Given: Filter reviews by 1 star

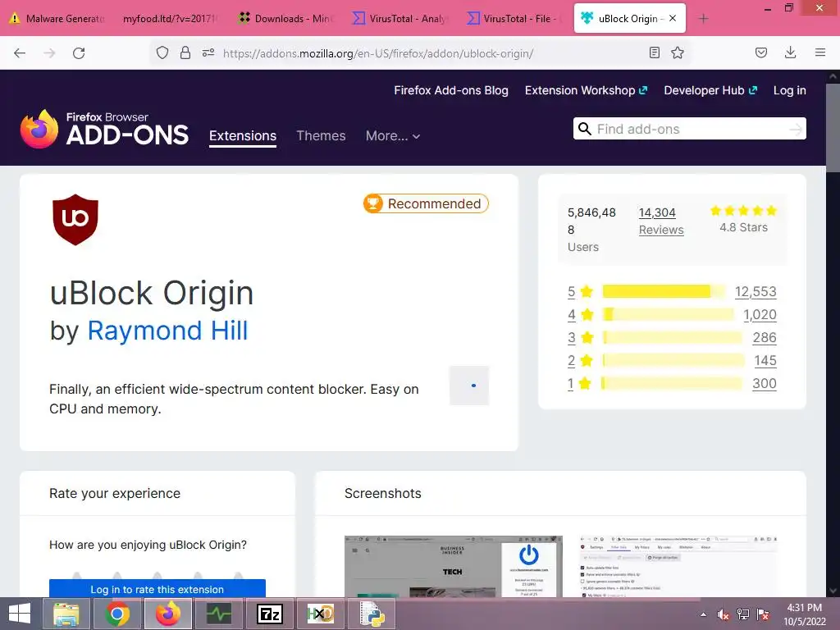Looking at the screenshot, I should tap(579, 384).
